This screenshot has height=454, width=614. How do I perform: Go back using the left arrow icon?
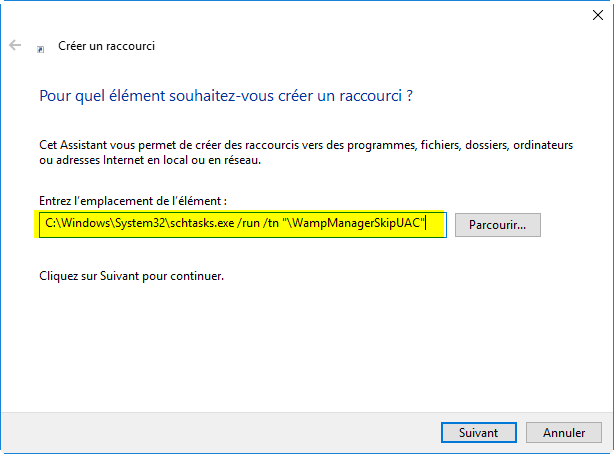[15, 45]
